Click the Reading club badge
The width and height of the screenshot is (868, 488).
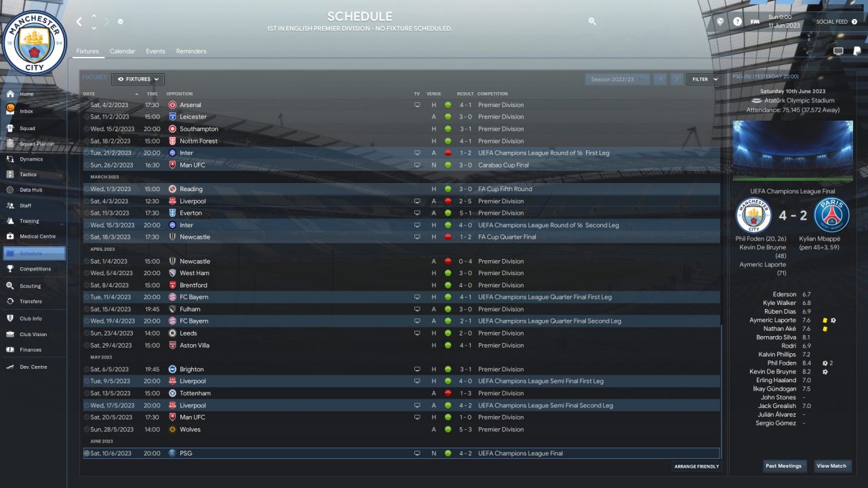[x=172, y=189]
